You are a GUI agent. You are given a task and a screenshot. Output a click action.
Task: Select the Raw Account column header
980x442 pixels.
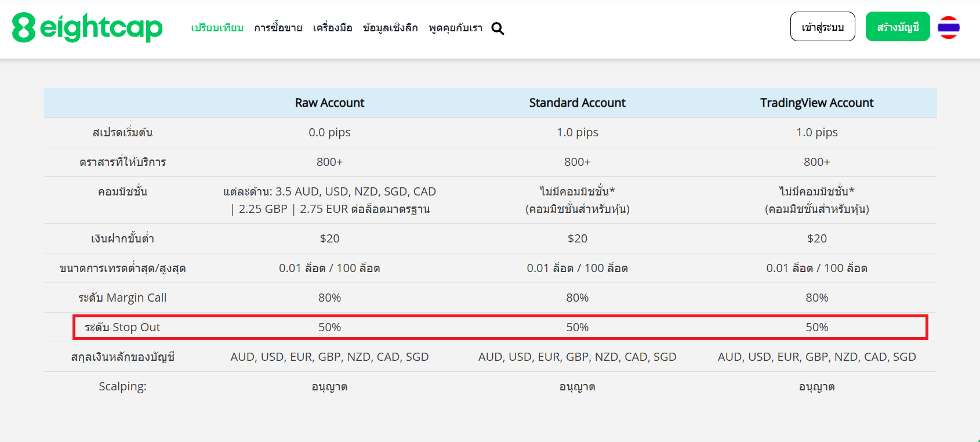pos(329,103)
